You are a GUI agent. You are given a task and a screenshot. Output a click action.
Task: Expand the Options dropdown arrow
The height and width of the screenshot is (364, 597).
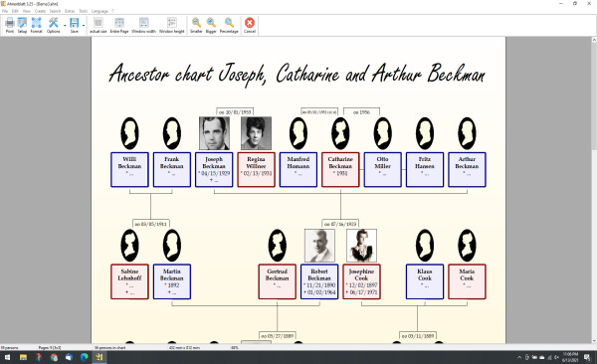pyautogui.click(x=65, y=26)
